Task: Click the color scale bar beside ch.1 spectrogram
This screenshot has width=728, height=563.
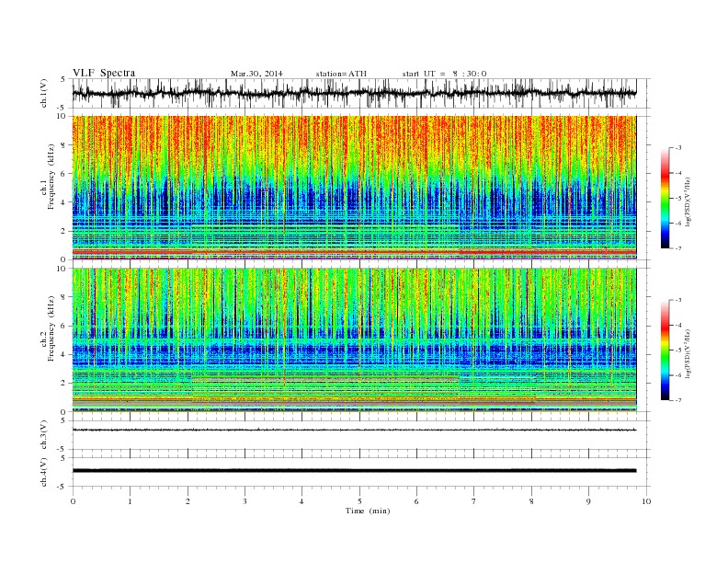Action: tap(665, 199)
